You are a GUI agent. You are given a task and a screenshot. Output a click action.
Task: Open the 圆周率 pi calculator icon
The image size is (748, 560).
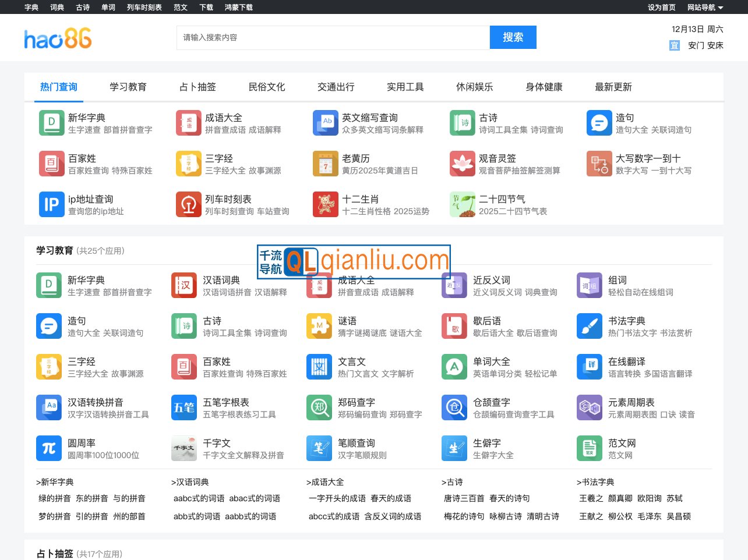[48, 448]
